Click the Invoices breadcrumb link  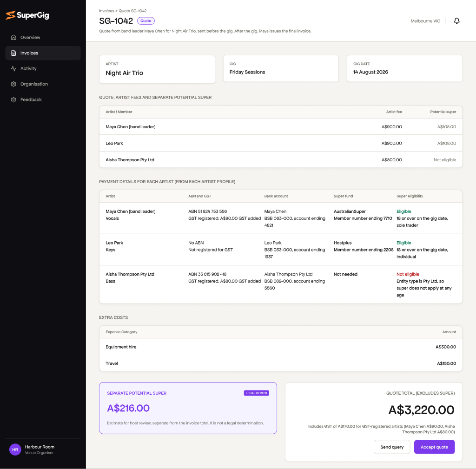pos(106,11)
